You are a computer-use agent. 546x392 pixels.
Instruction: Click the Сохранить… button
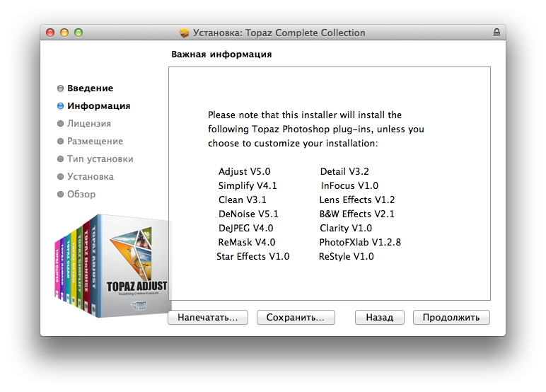(x=296, y=318)
